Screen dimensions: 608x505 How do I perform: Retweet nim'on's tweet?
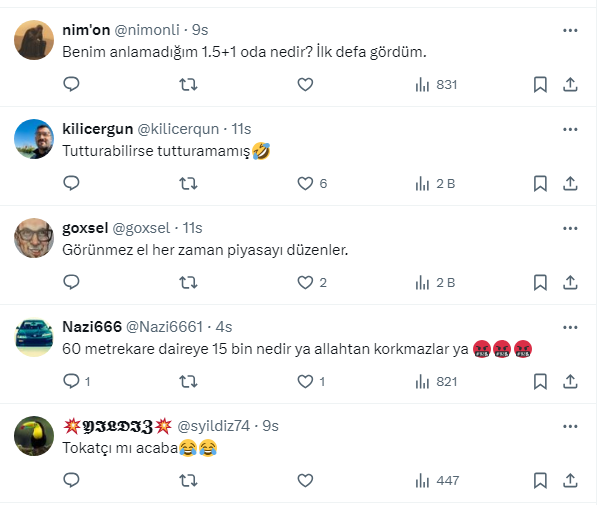tap(188, 85)
